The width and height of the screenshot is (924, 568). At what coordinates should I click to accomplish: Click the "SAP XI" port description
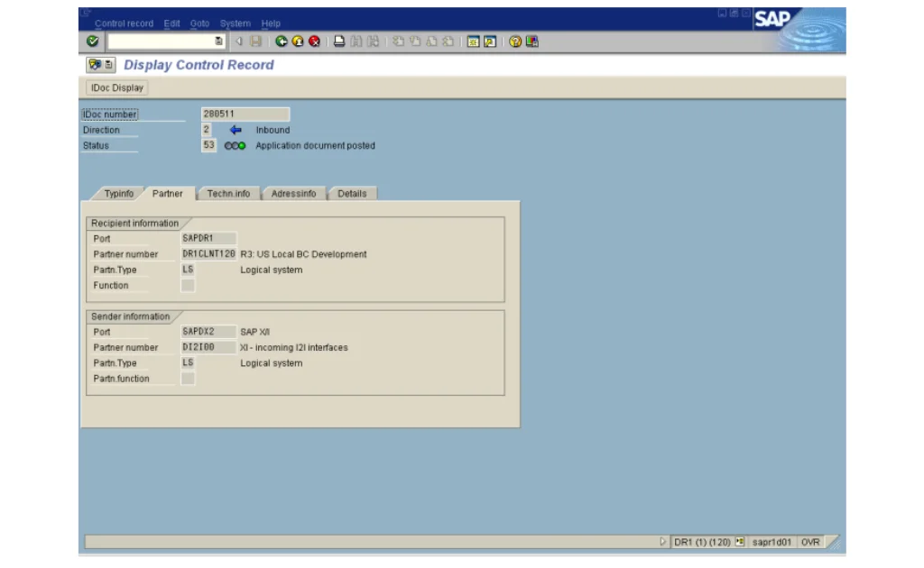tap(254, 332)
